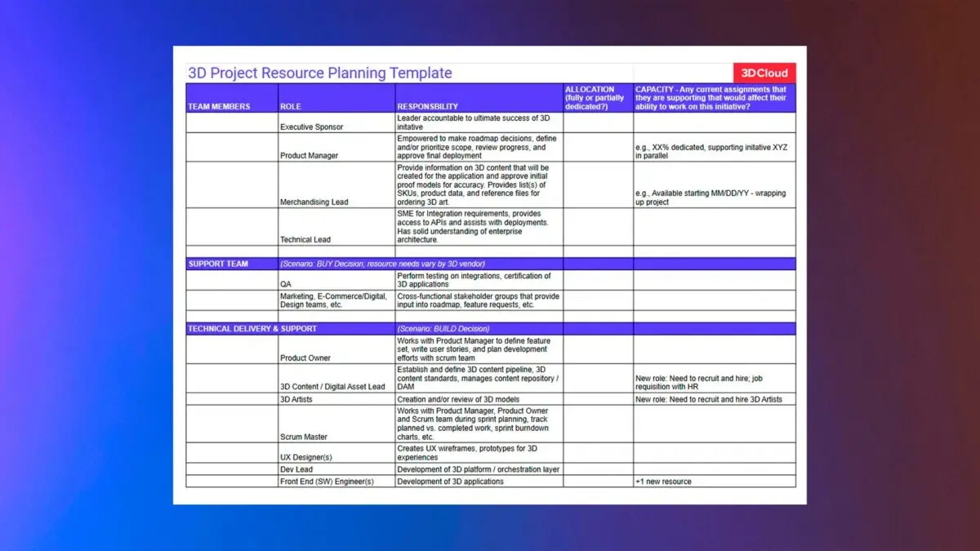Viewport: 980px width, 551px height.
Task: Select the RESPONSIBILITY column header
Action: point(479,98)
